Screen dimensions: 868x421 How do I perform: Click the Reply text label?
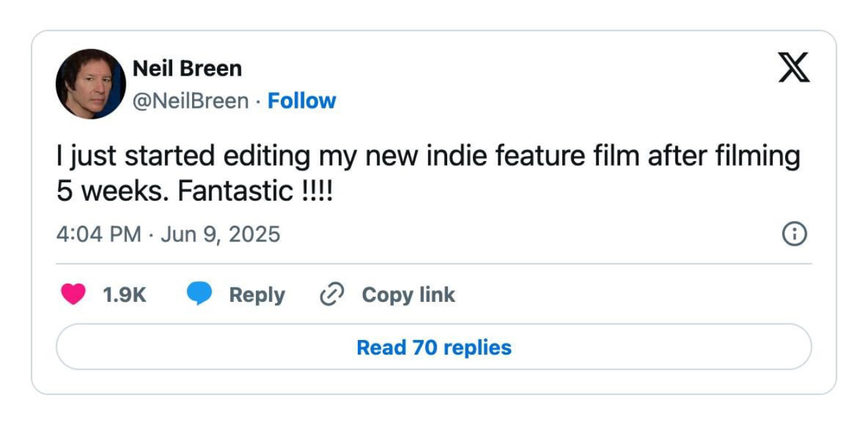click(257, 295)
